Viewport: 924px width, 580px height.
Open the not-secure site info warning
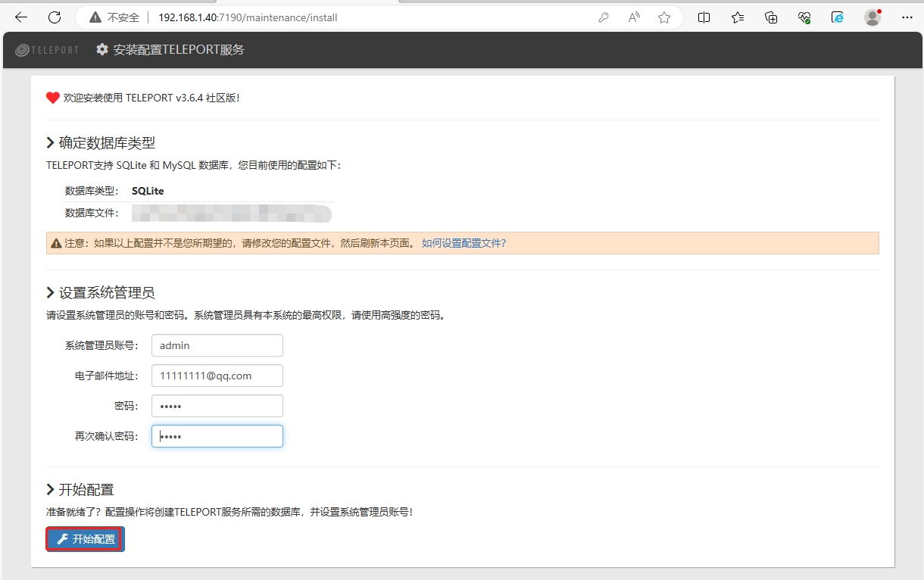[114, 17]
